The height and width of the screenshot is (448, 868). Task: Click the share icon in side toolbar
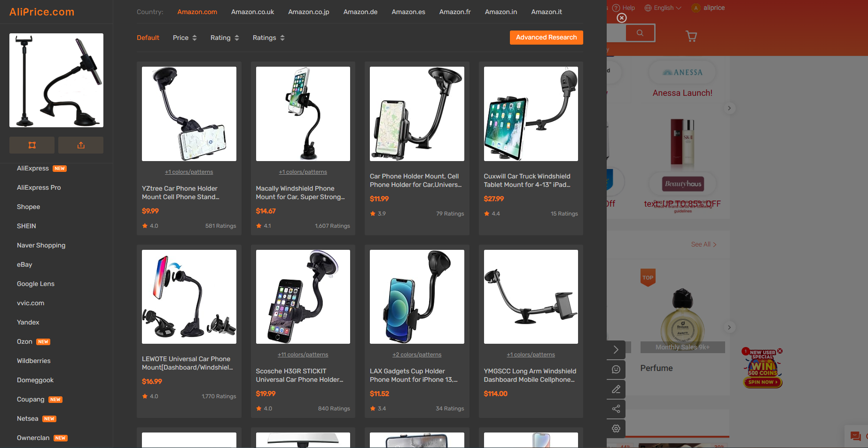[616, 409]
